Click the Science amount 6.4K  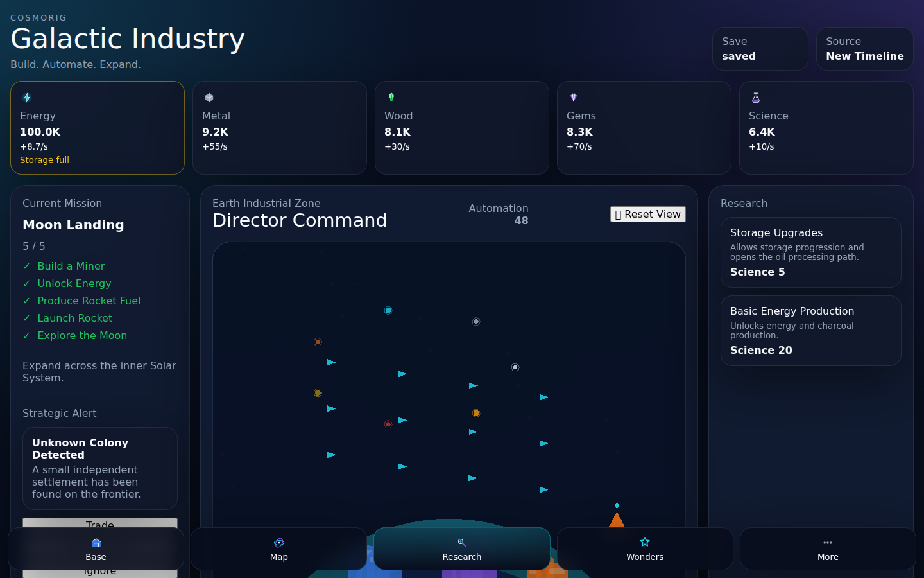[x=762, y=132]
